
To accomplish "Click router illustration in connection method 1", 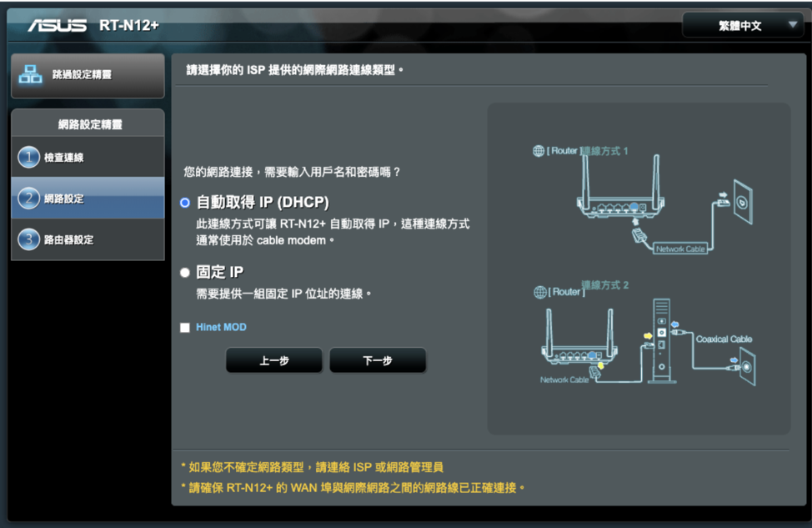I will (620, 187).
